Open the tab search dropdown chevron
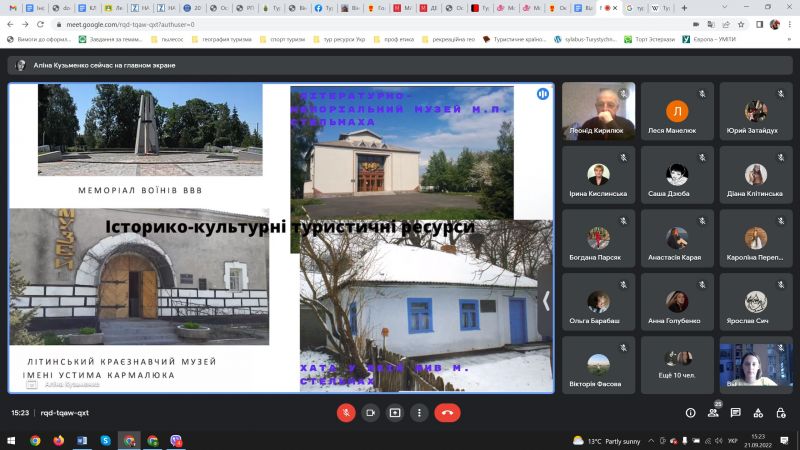The image size is (800, 450). coord(724,7)
